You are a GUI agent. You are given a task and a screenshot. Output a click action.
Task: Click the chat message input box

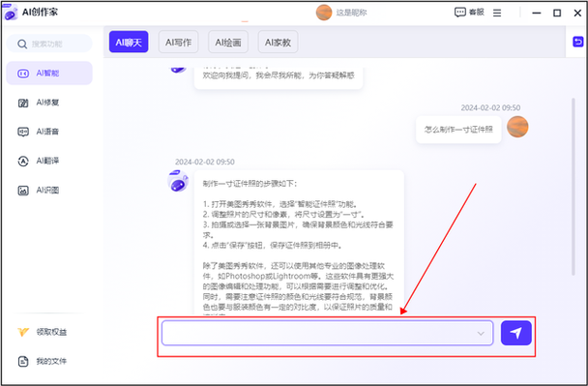point(327,333)
